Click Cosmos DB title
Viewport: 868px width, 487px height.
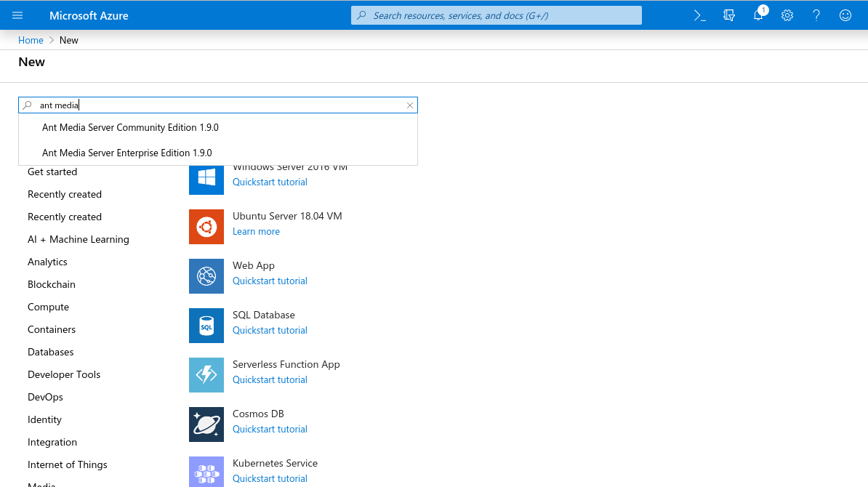[x=258, y=414]
